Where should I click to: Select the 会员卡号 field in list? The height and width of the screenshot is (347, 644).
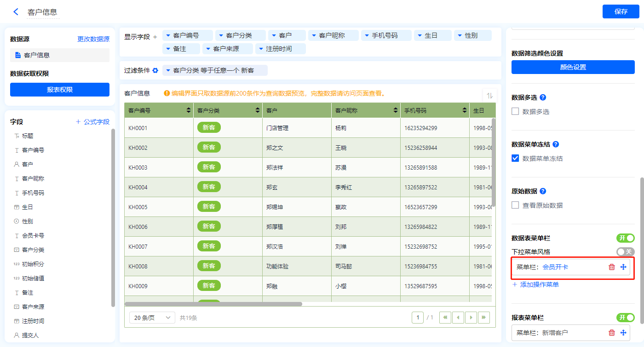point(33,235)
